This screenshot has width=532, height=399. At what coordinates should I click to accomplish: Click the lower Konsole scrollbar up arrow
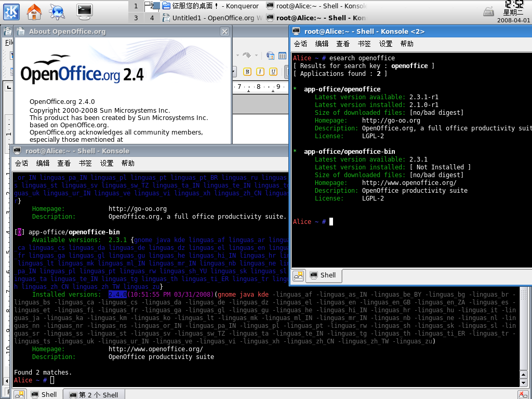point(524,375)
